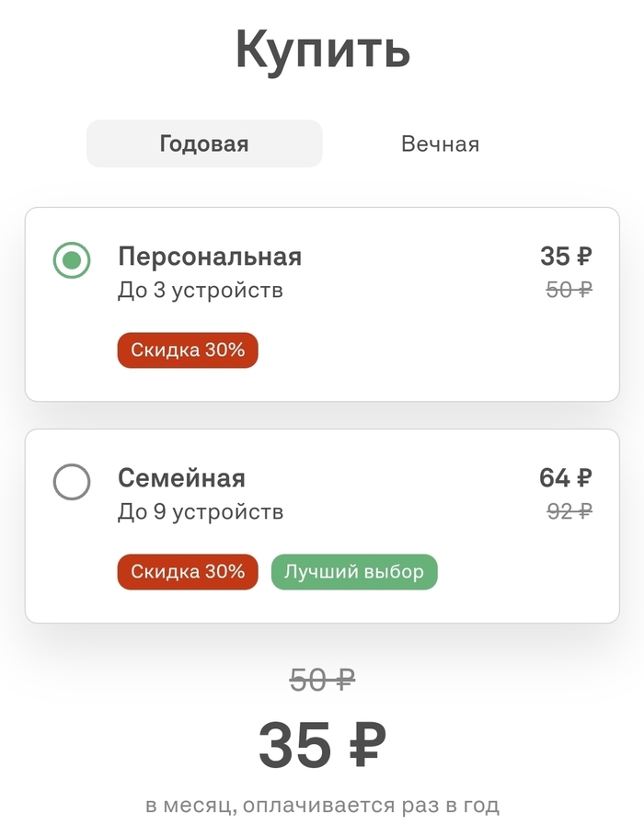644x836 pixels.
Task: Click the Персональная plan title
Action: [x=210, y=257]
